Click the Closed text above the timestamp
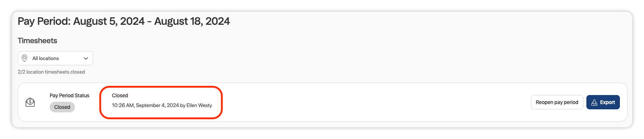The width and height of the screenshot is (644, 139). coord(120,95)
